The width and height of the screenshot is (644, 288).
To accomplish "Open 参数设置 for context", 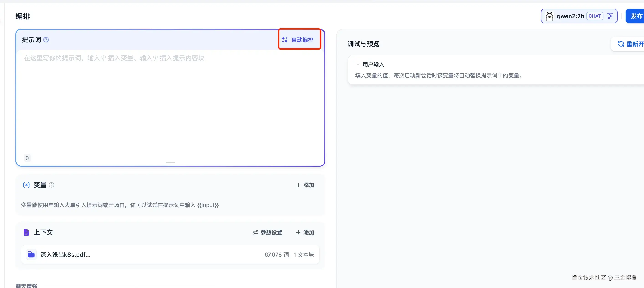I will (271, 232).
